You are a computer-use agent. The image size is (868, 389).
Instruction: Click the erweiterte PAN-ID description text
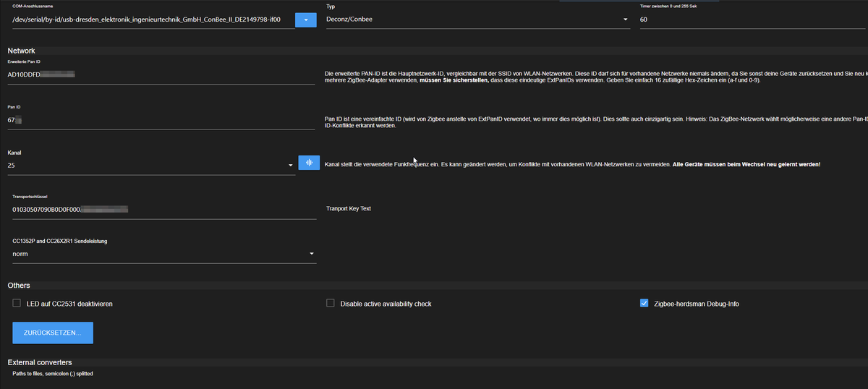596,77
